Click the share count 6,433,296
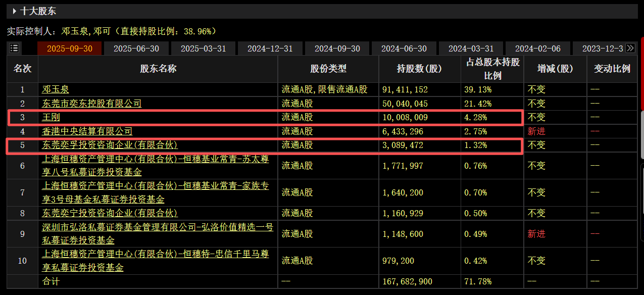The width and height of the screenshot is (644, 295). [x=403, y=131]
